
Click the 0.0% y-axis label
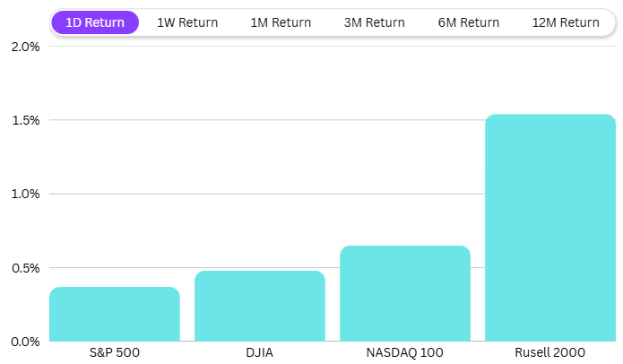(x=26, y=342)
